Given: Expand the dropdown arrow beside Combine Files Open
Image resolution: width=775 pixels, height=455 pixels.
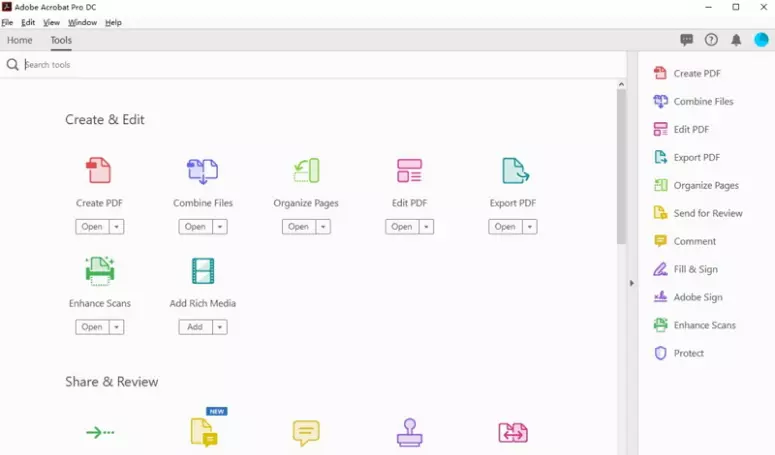Looking at the screenshot, I should [220, 227].
